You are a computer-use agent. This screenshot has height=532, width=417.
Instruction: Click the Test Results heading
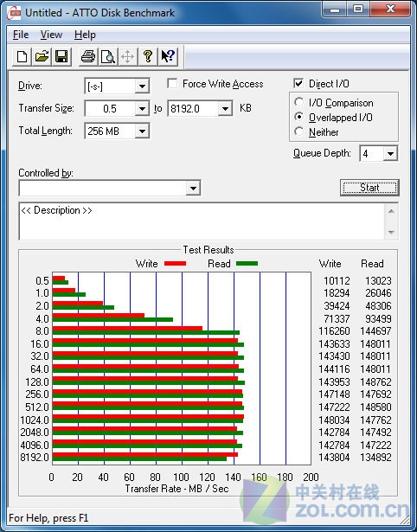[x=208, y=250]
